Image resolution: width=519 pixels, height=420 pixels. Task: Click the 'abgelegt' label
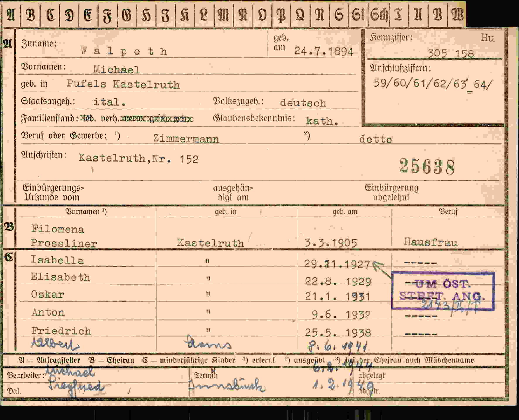click(x=371, y=375)
